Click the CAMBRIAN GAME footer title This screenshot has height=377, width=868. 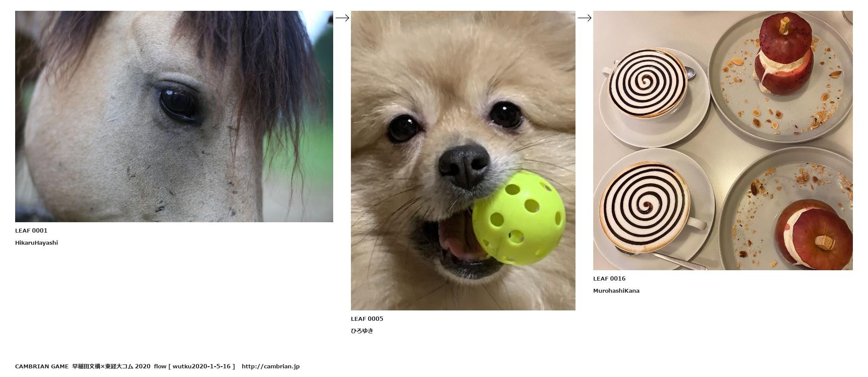[42, 366]
